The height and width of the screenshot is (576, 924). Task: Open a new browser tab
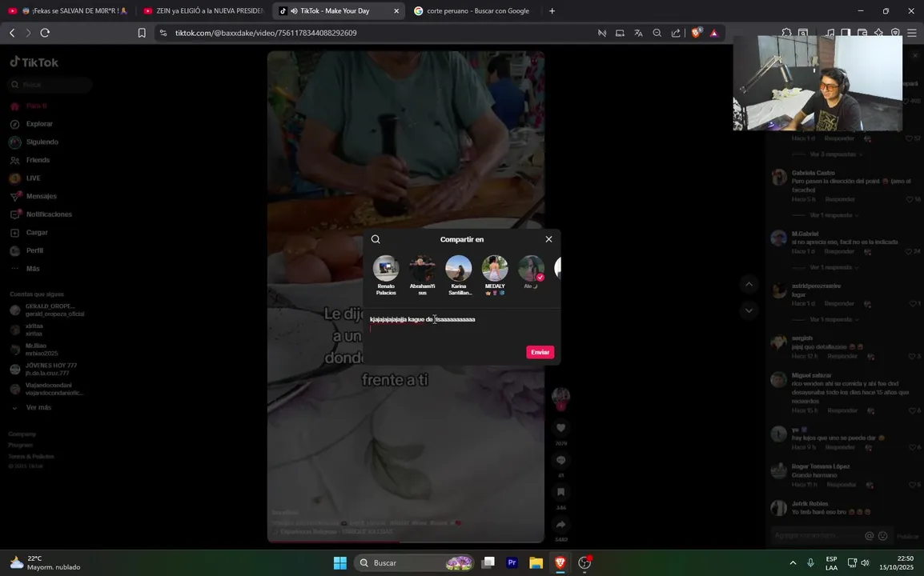[552, 10]
